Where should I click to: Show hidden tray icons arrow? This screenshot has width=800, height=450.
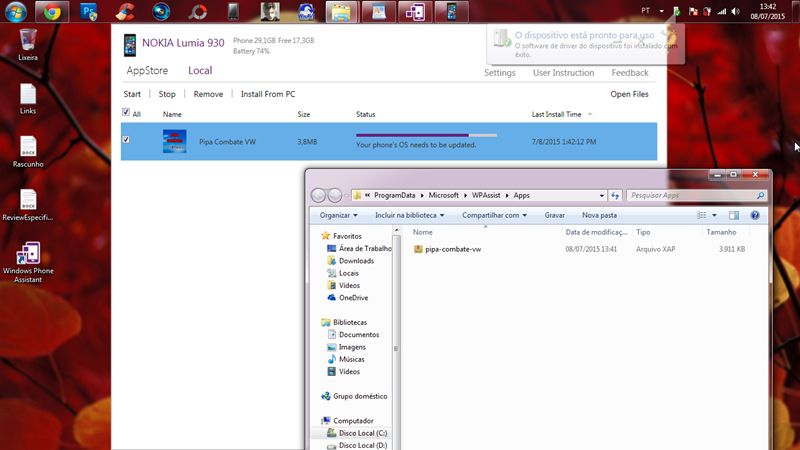[x=661, y=11]
